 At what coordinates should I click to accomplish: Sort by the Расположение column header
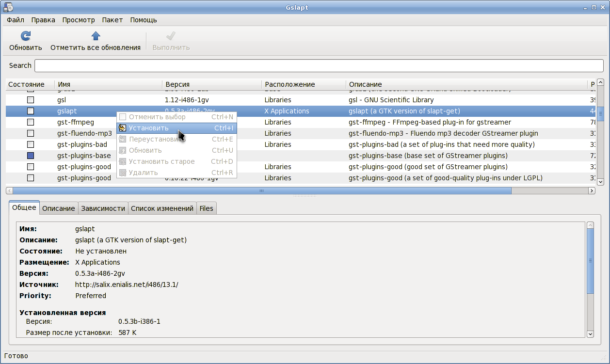[304, 84]
